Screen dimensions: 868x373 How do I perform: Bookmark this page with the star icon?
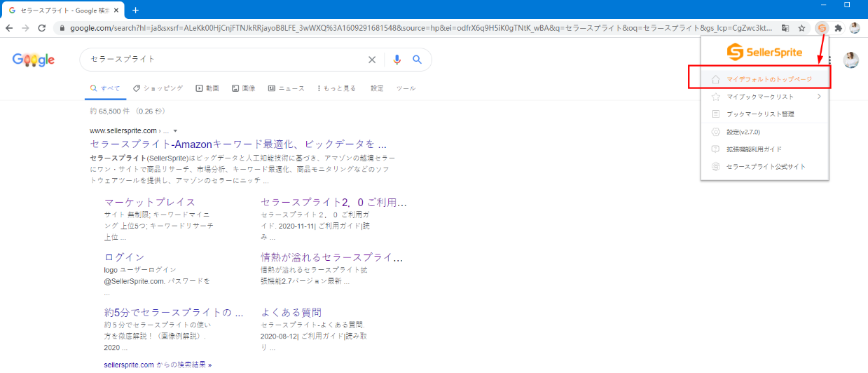(x=801, y=28)
